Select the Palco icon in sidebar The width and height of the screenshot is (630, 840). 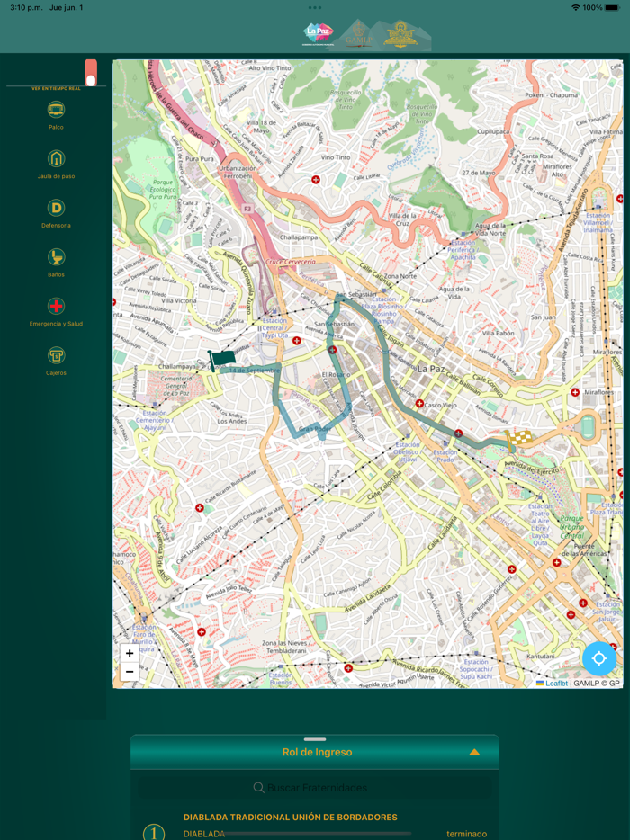56,111
